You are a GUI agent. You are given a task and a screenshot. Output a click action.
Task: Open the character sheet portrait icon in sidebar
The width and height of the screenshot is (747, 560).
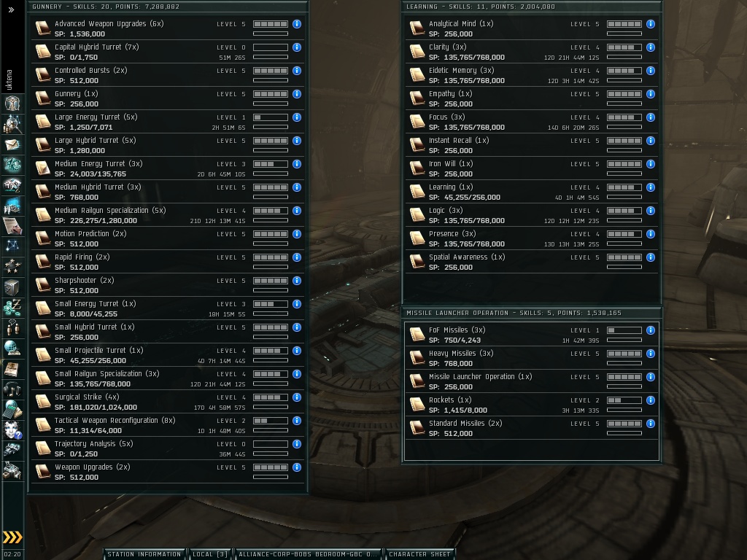(12, 103)
